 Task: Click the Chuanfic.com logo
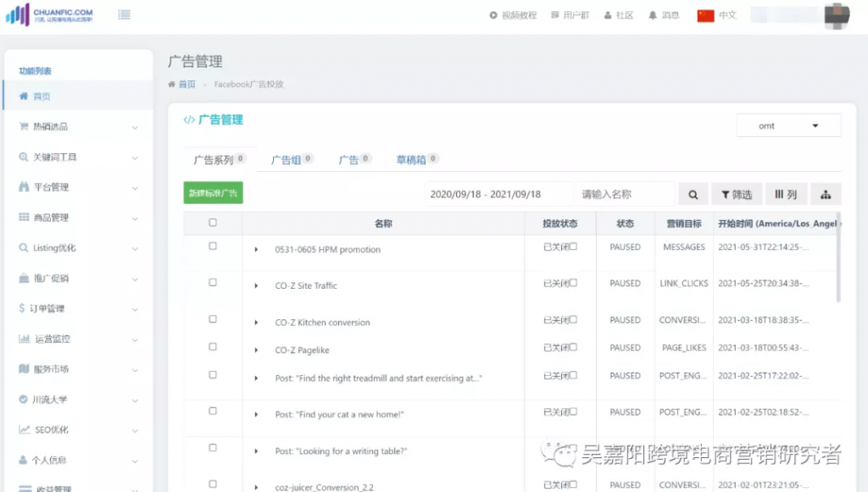click(x=49, y=15)
